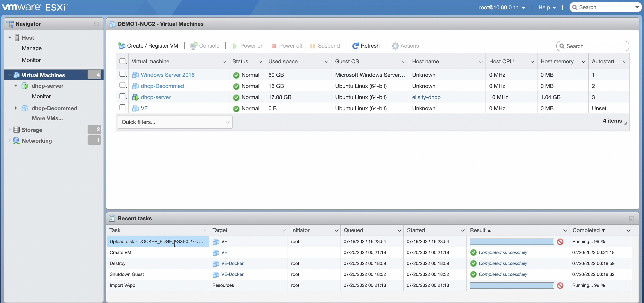The image size is (644, 303).
Task: Check the dhcp-Decommed row checkbox
Action: (x=122, y=85)
